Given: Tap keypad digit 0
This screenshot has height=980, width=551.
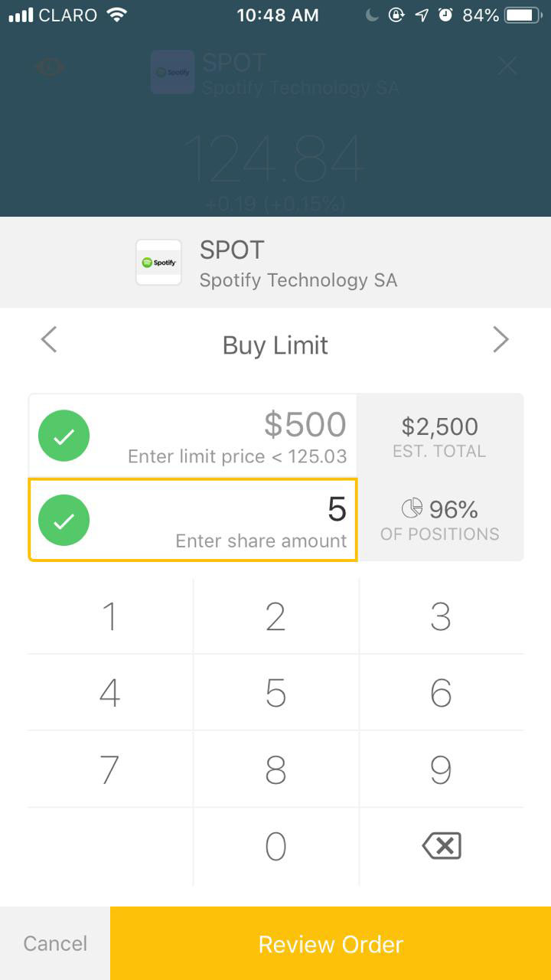Looking at the screenshot, I should click(x=275, y=846).
